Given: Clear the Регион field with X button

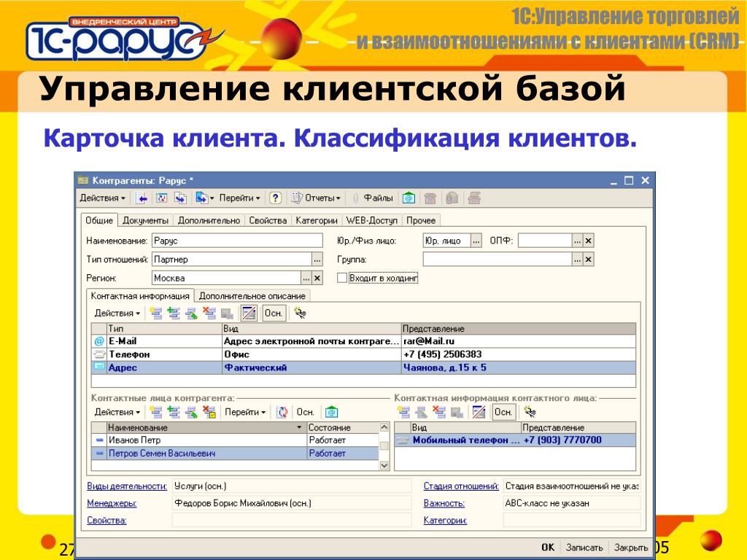Looking at the screenshot, I should (x=317, y=278).
